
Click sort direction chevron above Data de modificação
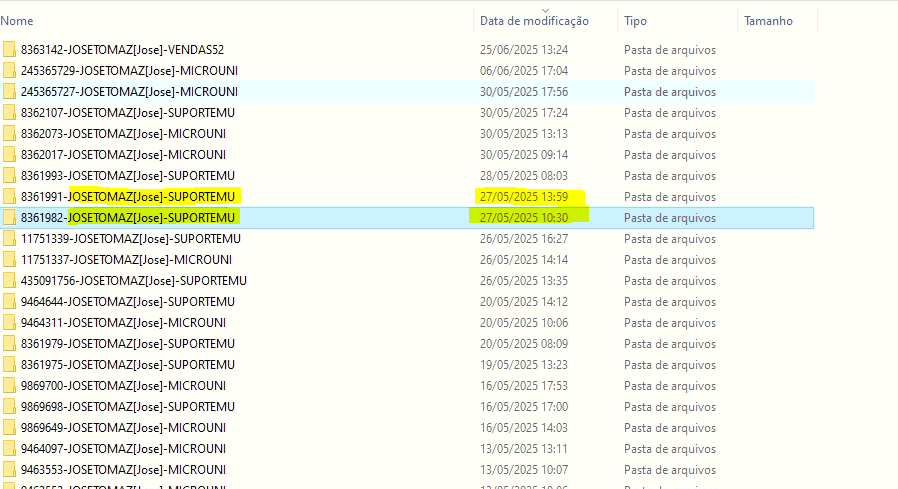pyautogui.click(x=545, y=10)
